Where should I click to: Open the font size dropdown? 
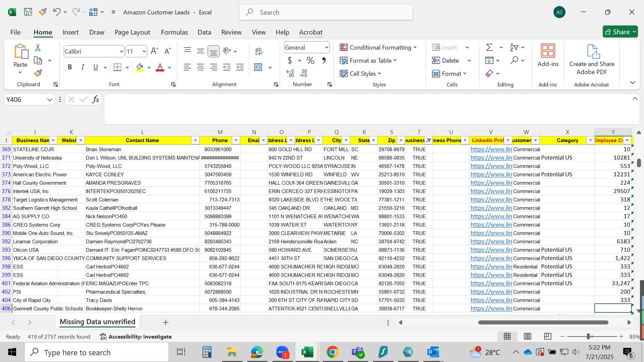pos(144,51)
